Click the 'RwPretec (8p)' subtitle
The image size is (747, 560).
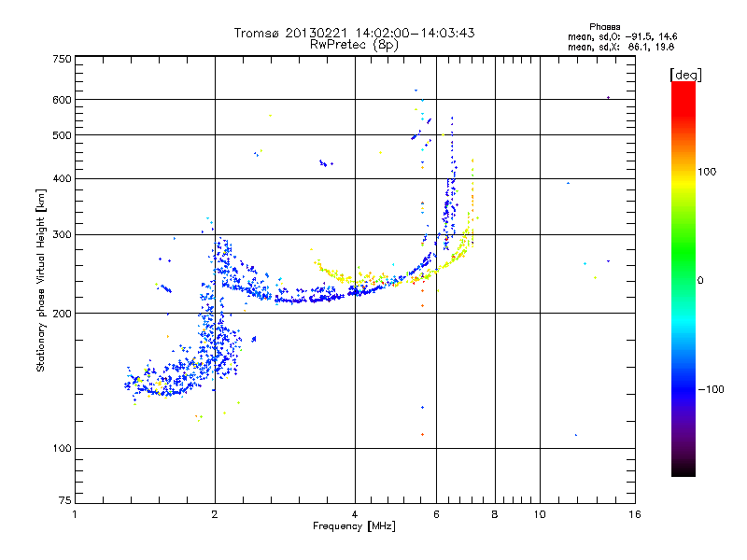coord(354,45)
